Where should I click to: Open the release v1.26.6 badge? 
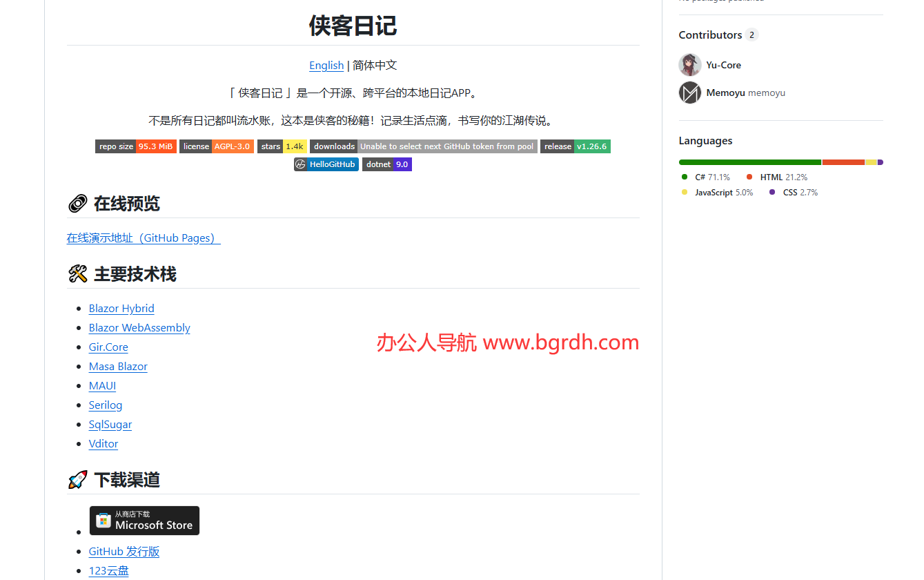pyautogui.click(x=575, y=146)
